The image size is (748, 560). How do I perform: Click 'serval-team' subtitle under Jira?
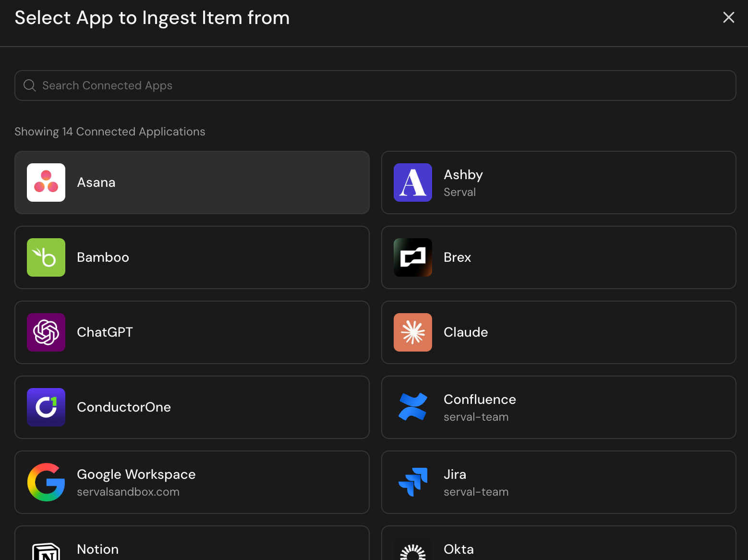(x=476, y=492)
